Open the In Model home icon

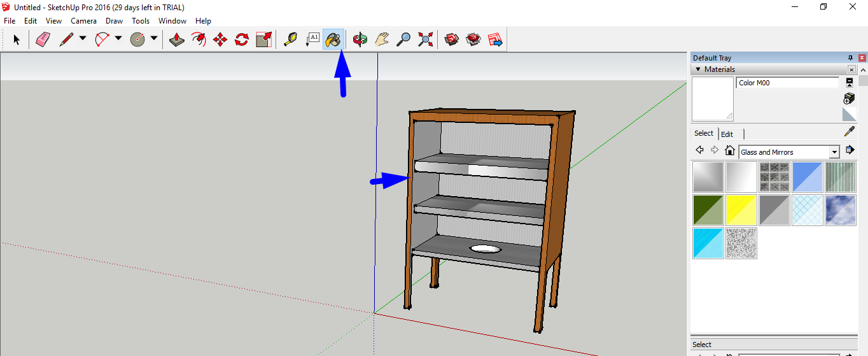pos(730,151)
